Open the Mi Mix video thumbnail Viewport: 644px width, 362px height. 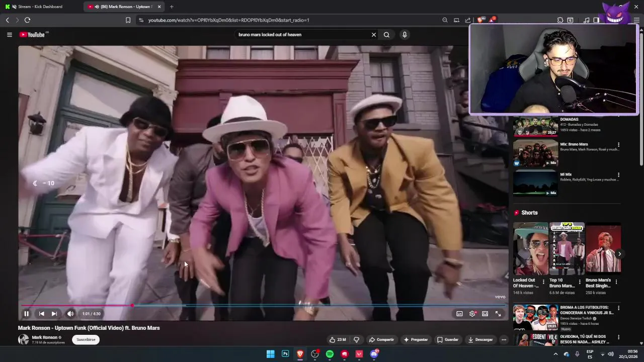[x=535, y=184]
